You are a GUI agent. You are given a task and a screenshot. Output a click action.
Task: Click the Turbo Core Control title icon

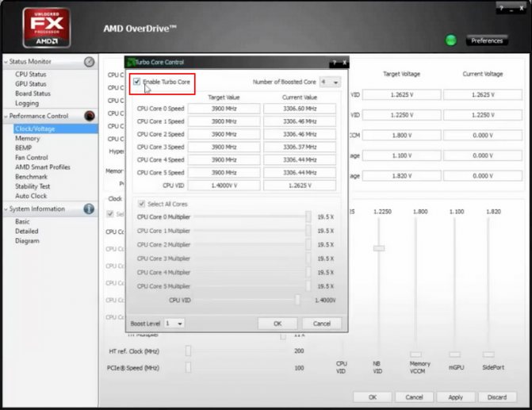(x=131, y=63)
